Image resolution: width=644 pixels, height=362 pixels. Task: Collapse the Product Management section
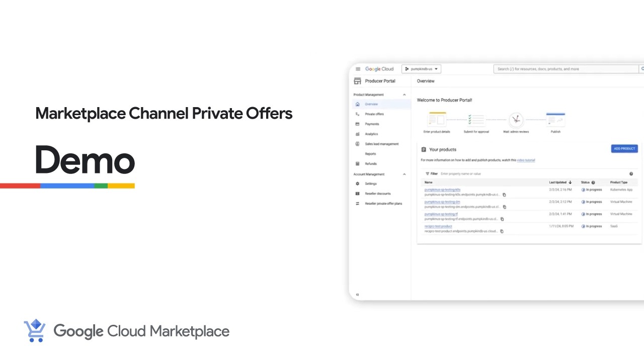(x=405, y=95)
